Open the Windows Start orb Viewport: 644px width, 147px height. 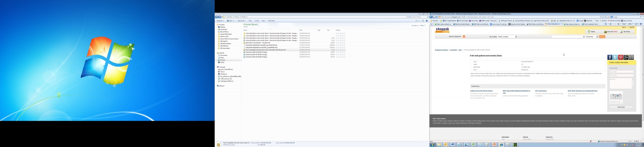[x=432, y=145]
